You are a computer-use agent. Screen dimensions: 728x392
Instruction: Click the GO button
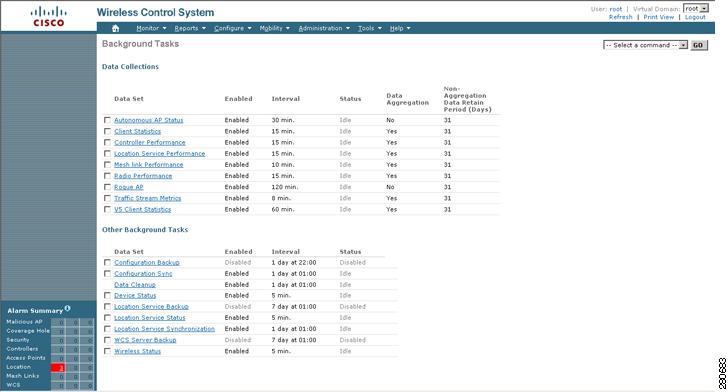(x=698, y=45)
